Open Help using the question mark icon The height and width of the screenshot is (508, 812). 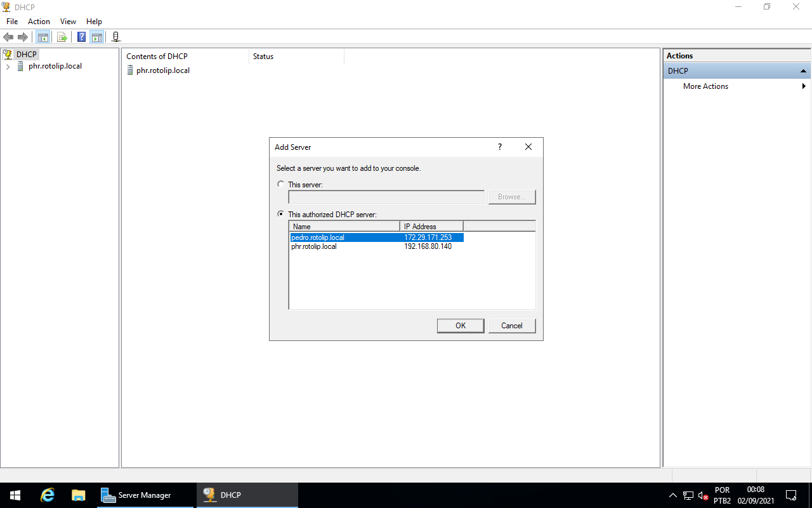click(81, 36)
